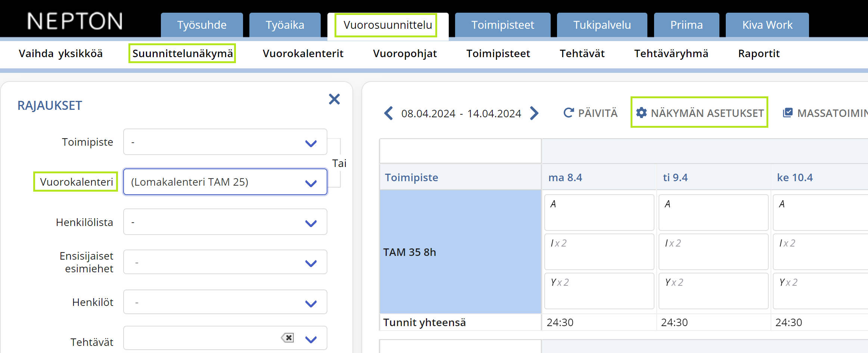
Task: Open shift A on ke 10.4
Action: [x=821, y=212]
